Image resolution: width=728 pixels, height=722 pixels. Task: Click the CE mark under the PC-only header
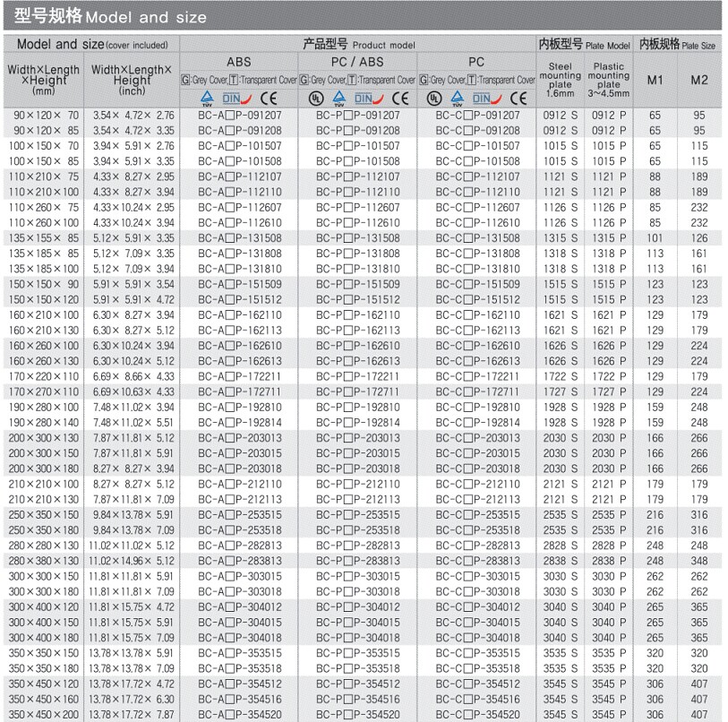[518, 99]
